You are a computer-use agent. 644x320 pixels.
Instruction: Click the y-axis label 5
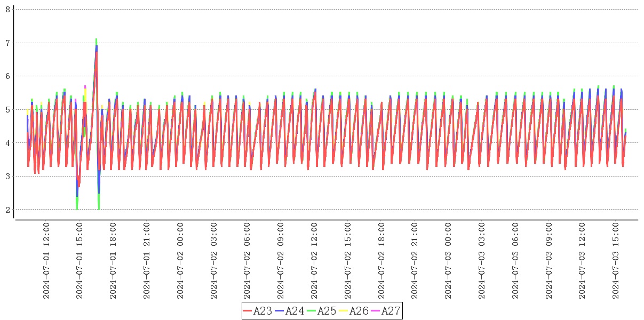(7, 109)
